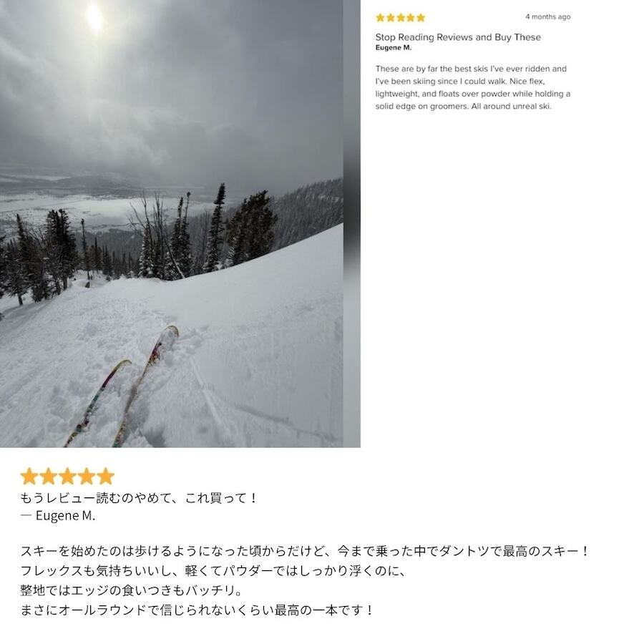Click the '4 months ago' timestamp
Viewport: 644px width, 644px height.
point(548,17)
